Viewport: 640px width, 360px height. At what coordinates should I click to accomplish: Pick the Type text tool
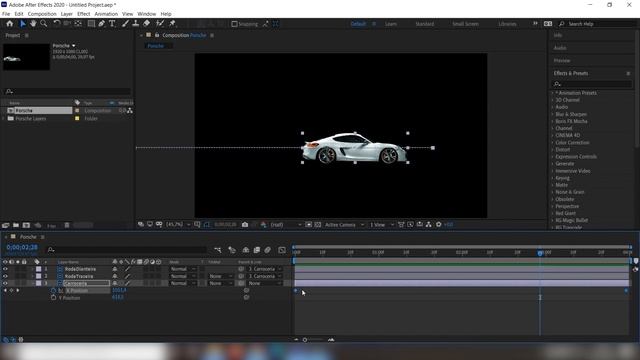(x=112, y=24)
